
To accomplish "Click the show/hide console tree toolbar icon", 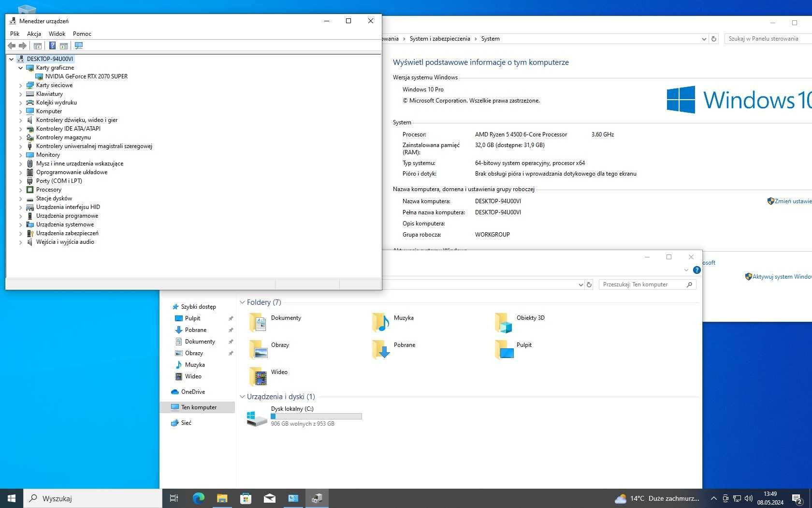I will pyautogui.click(x=38, y=45).
